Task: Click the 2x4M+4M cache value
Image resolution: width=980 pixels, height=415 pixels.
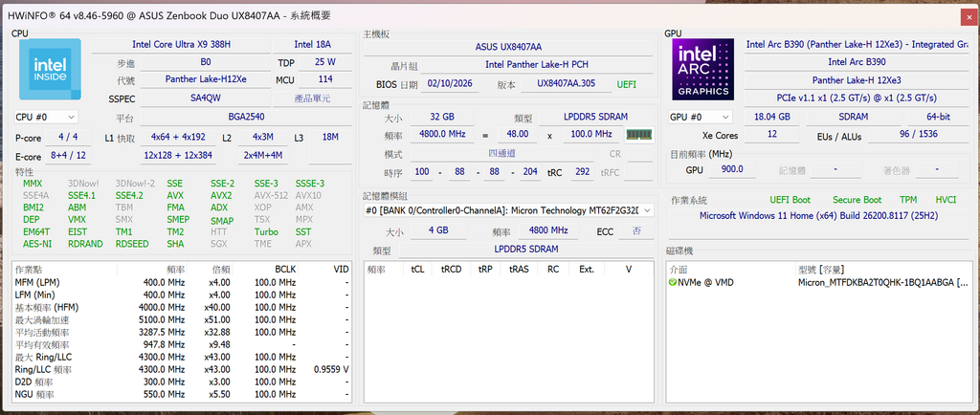Action: tap(262, 156)
